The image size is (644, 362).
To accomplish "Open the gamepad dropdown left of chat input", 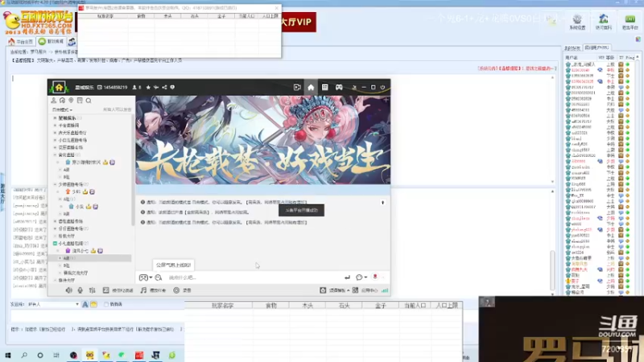I will [145, 278].
